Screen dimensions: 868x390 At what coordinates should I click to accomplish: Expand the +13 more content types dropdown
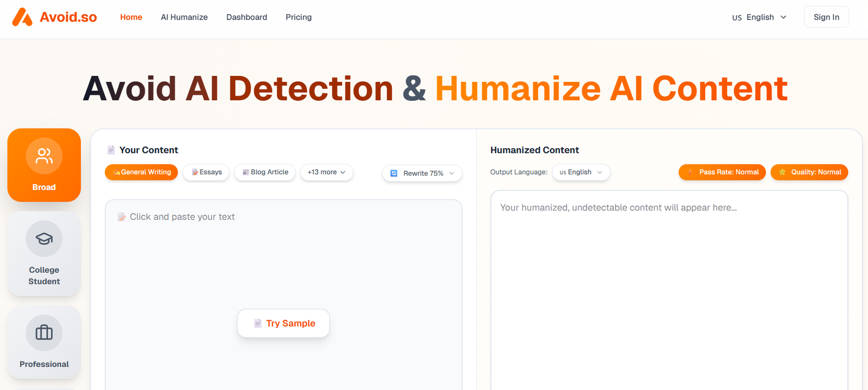327,172
